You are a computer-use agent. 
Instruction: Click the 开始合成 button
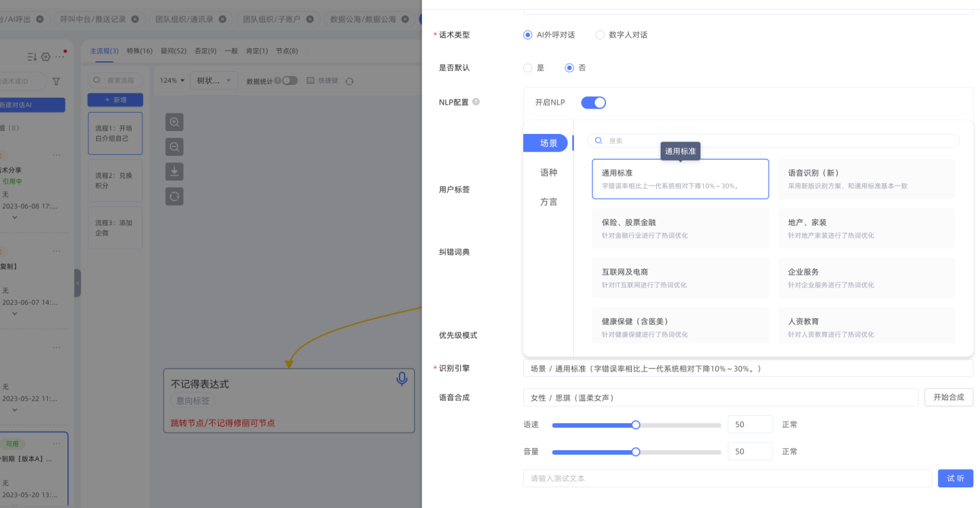click(x=948, y=397)
